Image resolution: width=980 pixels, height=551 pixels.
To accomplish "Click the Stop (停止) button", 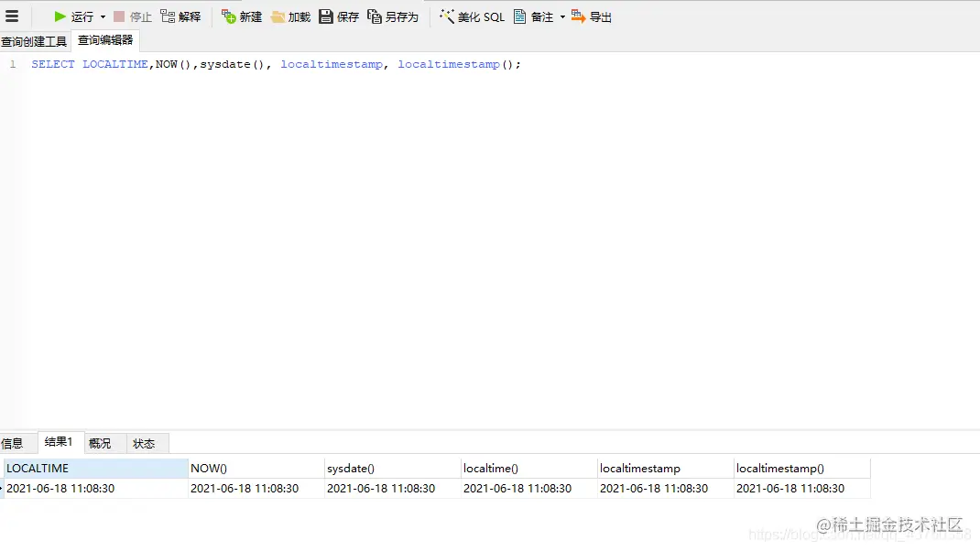I will pos(133,16).
